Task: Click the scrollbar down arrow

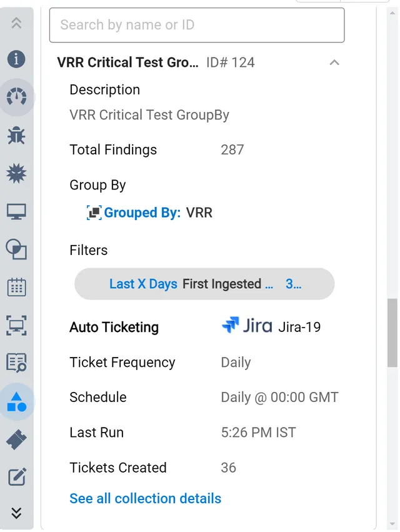Action: pyautogui.click(x=392, y=524)
